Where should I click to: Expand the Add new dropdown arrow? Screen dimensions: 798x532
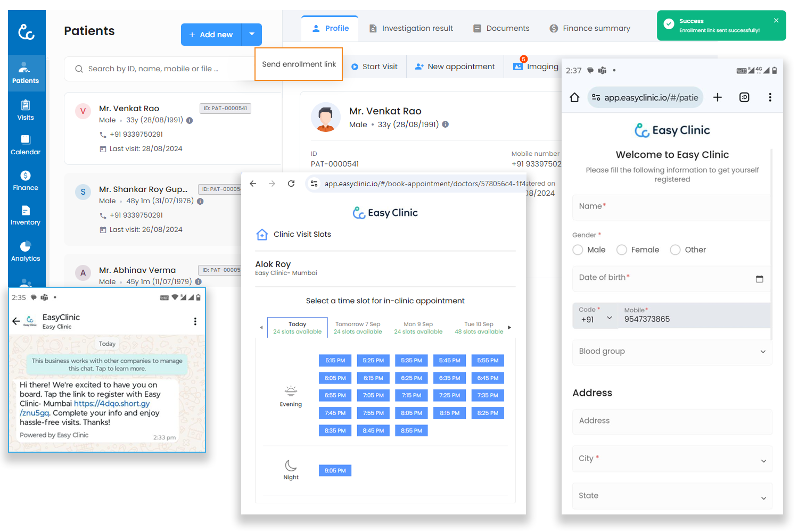[x=252, y=35]
